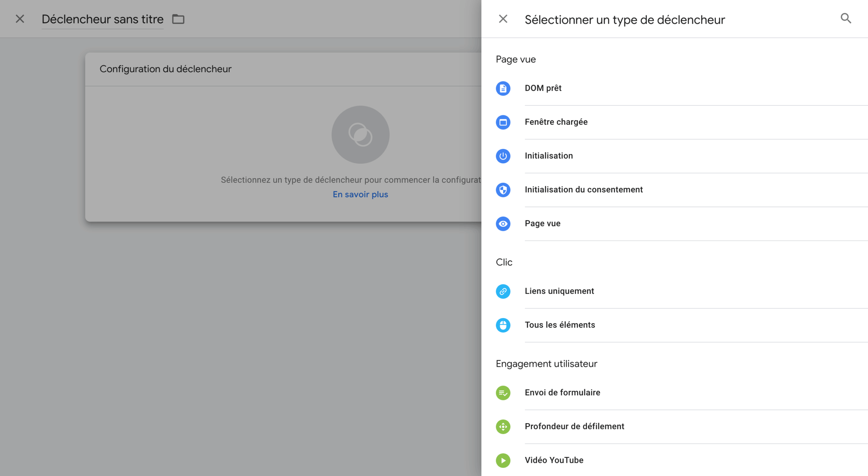Choose the Profondeur de défilement label
Screen dimensions: 868x476
point(574,426)
